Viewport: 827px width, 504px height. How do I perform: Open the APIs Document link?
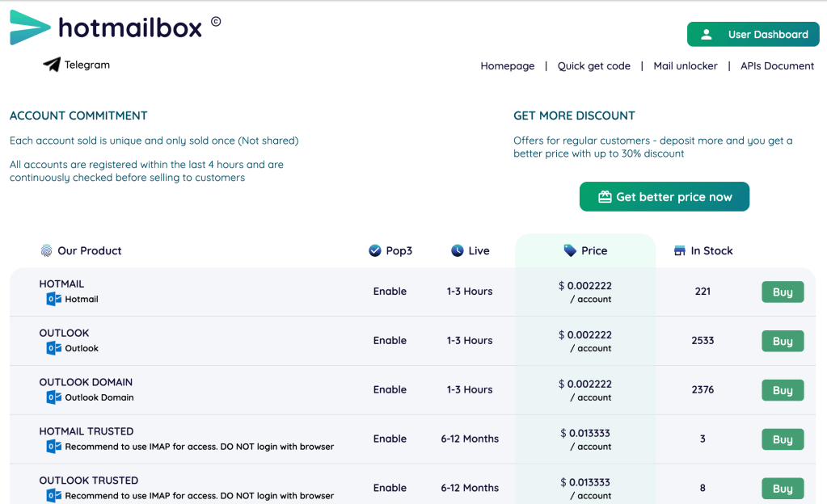(x=777, y=66)
